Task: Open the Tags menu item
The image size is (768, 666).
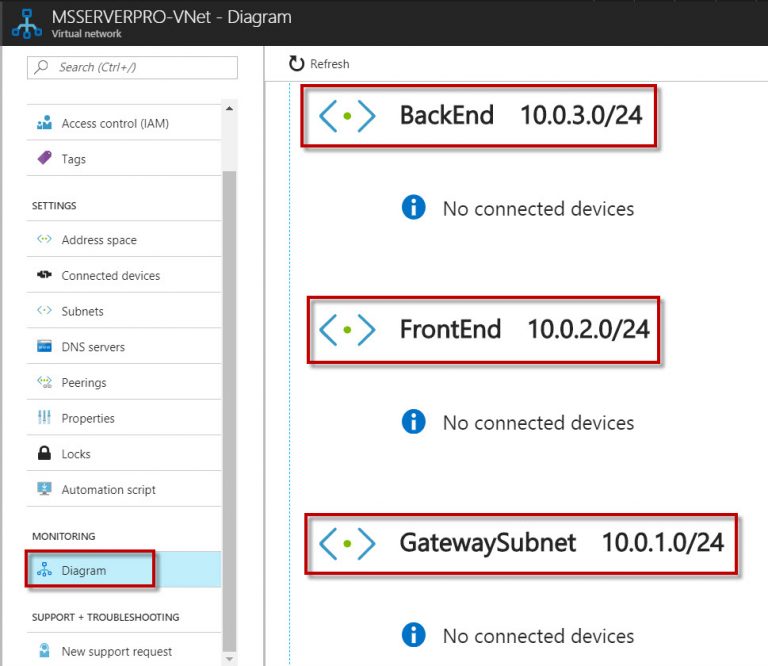Action: pos(73,159)
